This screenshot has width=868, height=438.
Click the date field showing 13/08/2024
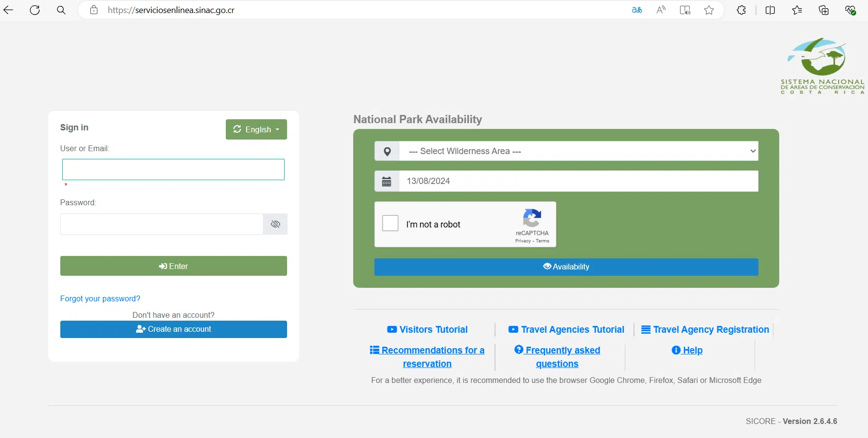pos(578,181)
